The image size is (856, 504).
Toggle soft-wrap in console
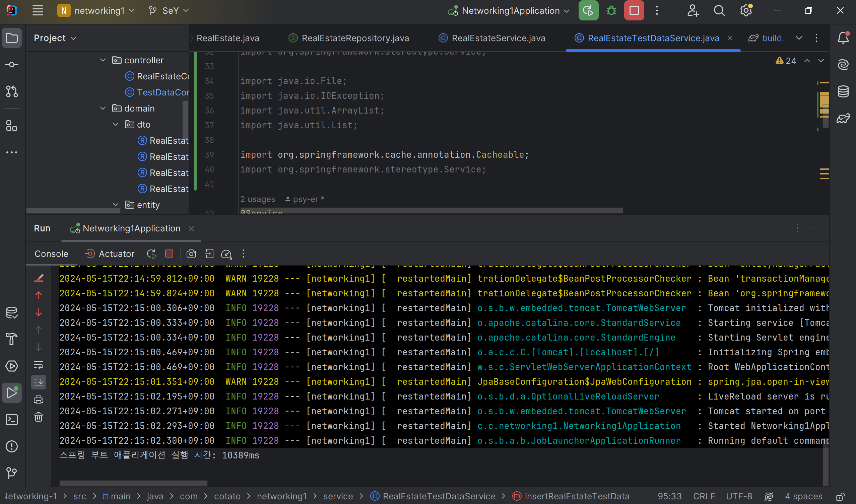point(39,365)
